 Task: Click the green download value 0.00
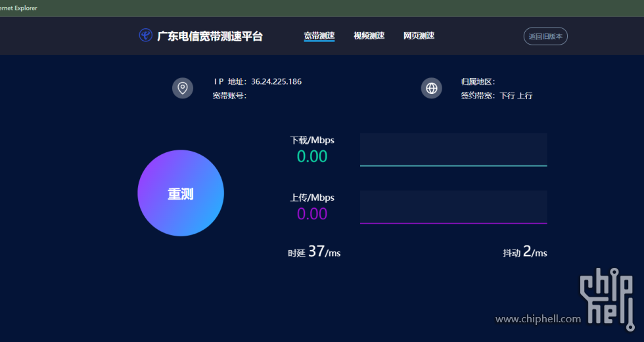312,156
